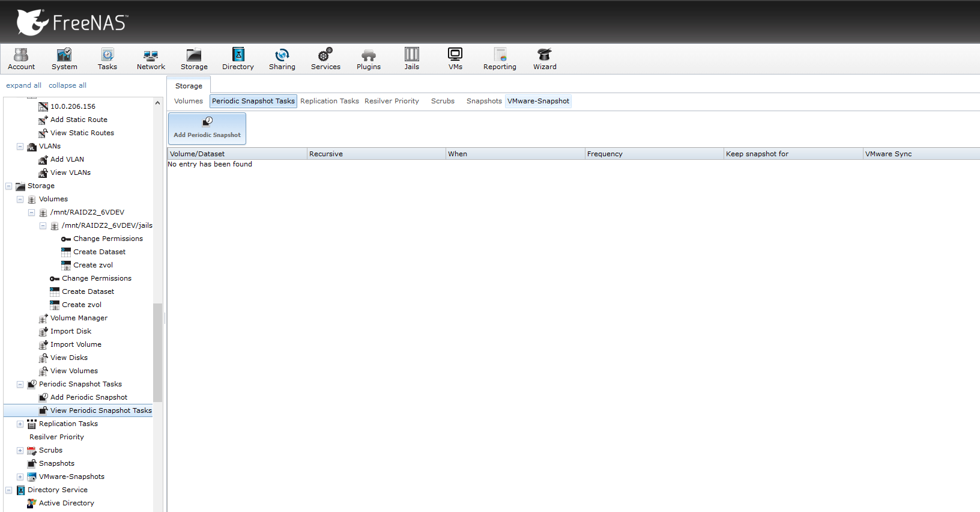Click the Add VLAN icon in tree
Image resolution: width=980 pixels, height=512 pixels.
pyautogui.click(x=43, y=159)
